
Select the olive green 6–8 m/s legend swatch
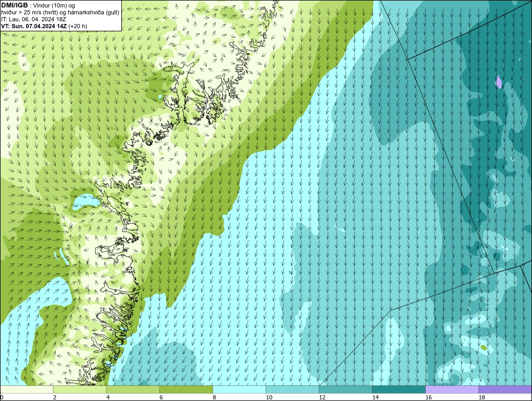coord(186,389)
